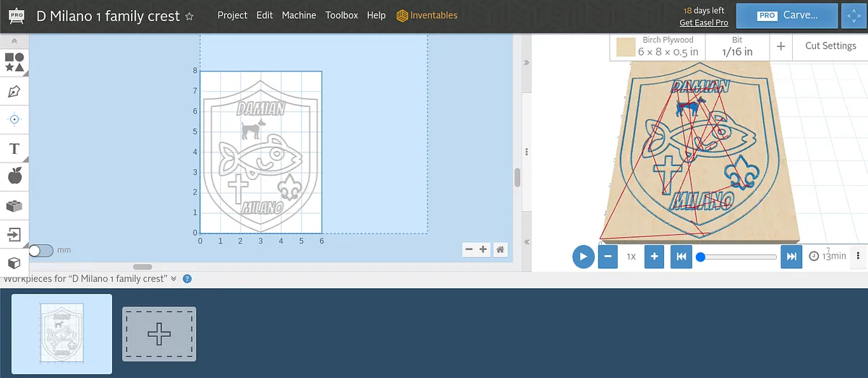Open the Shapes tool in left toolbar

(x=14, y=62)
